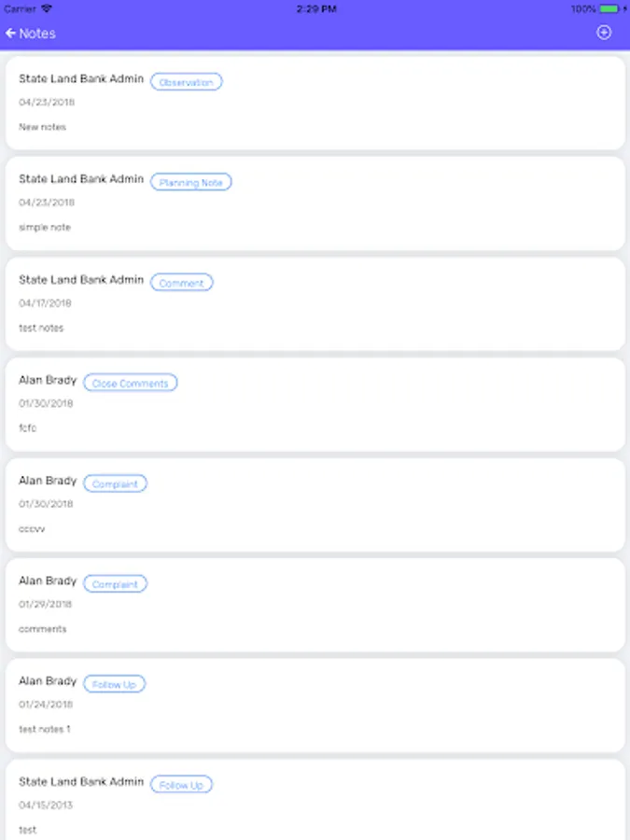Screen dimensions: 630x840
Task: Select the Complaint tag dated 01/30/2018
Action: pyautogui.click(x=115, y=483)
